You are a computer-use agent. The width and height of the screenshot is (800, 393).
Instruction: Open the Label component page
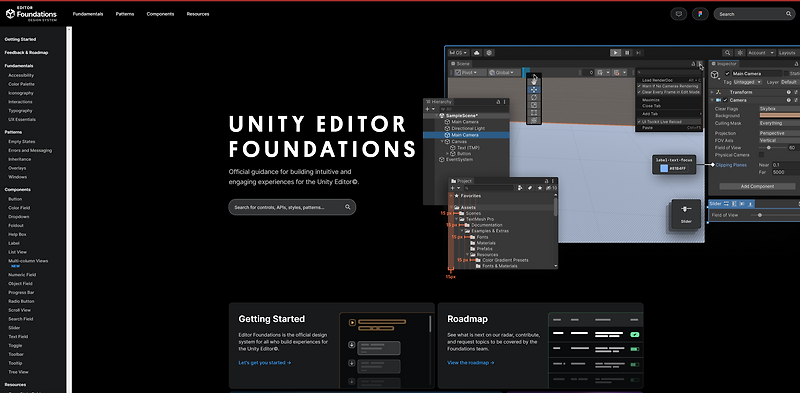click(14, 243)
